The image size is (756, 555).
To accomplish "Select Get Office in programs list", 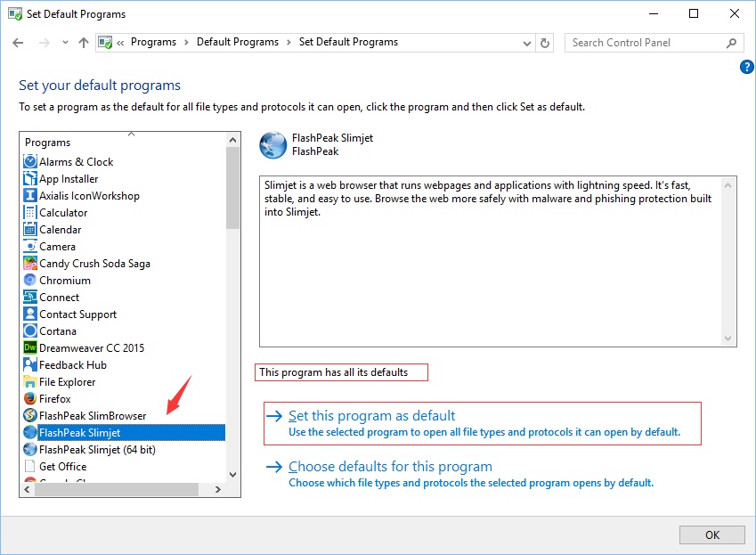I will click(x=62, y=466).
